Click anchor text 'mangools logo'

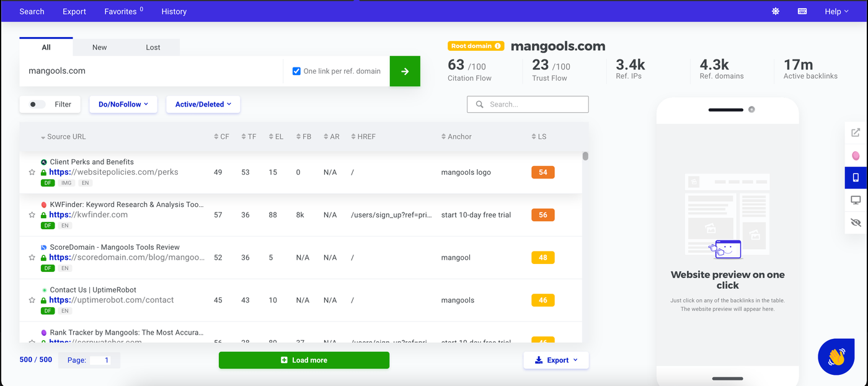[466, 172]
